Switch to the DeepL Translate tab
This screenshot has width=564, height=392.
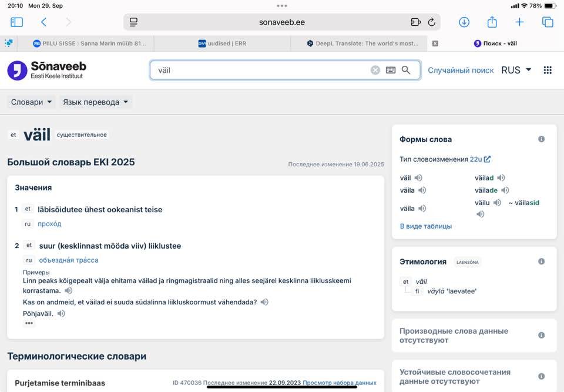362,43
